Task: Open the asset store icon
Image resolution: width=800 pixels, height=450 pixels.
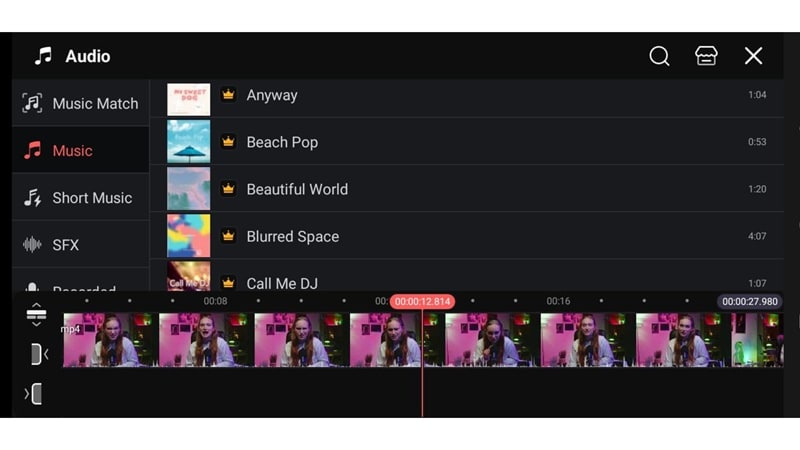Action: [706, 56]
